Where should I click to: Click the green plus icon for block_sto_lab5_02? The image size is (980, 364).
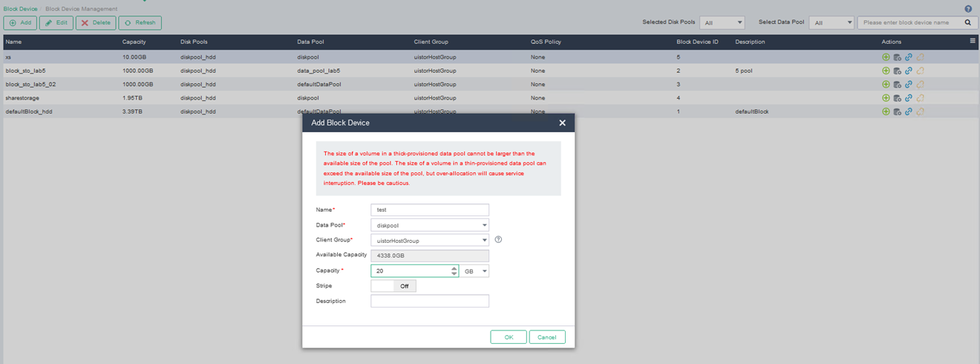tap(886, 84)
